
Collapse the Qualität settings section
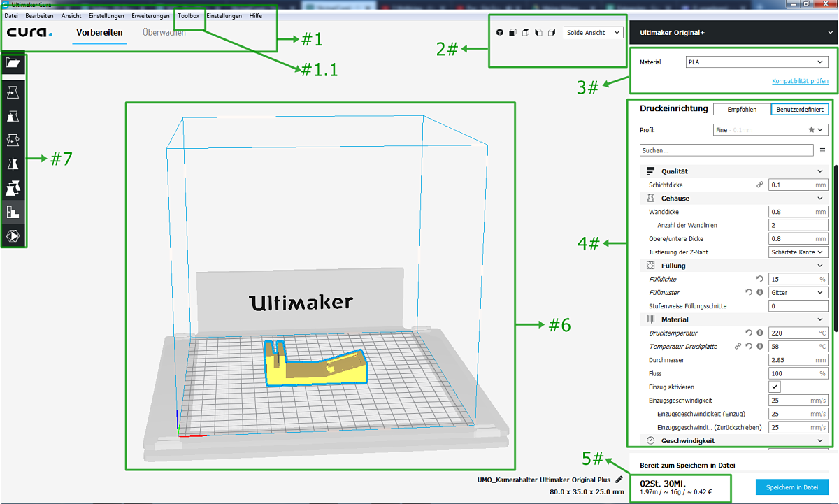point(734,171)
